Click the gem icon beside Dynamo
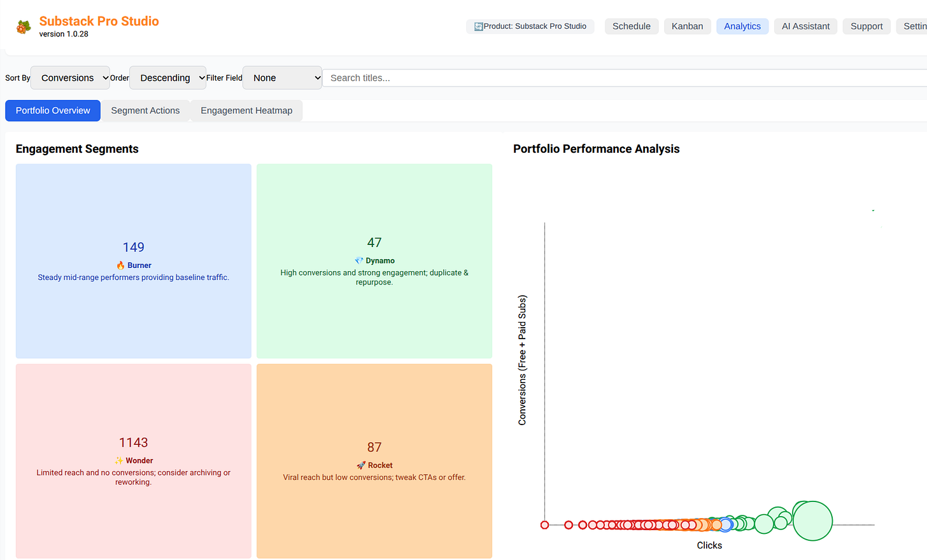This screenshot has height=560, width=927. [359, 261]
